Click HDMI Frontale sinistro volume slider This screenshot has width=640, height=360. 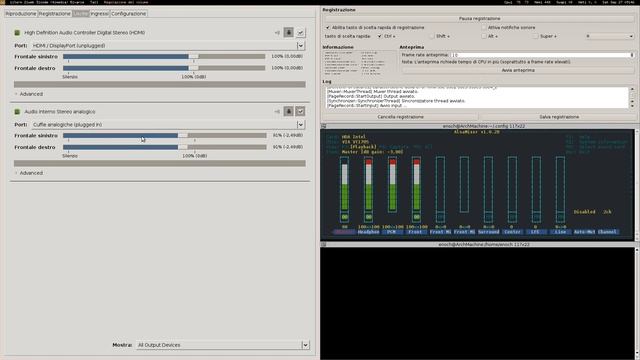coord(164,56)
